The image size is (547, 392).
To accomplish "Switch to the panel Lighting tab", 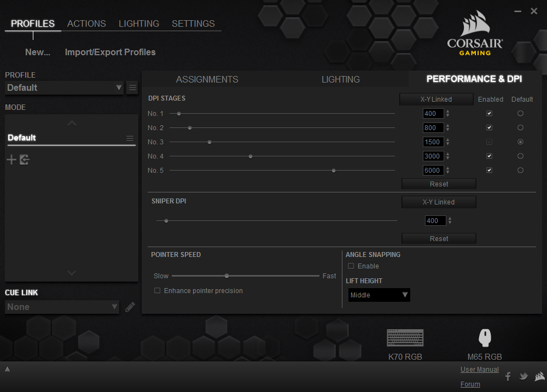I will (x=340, y=79).
